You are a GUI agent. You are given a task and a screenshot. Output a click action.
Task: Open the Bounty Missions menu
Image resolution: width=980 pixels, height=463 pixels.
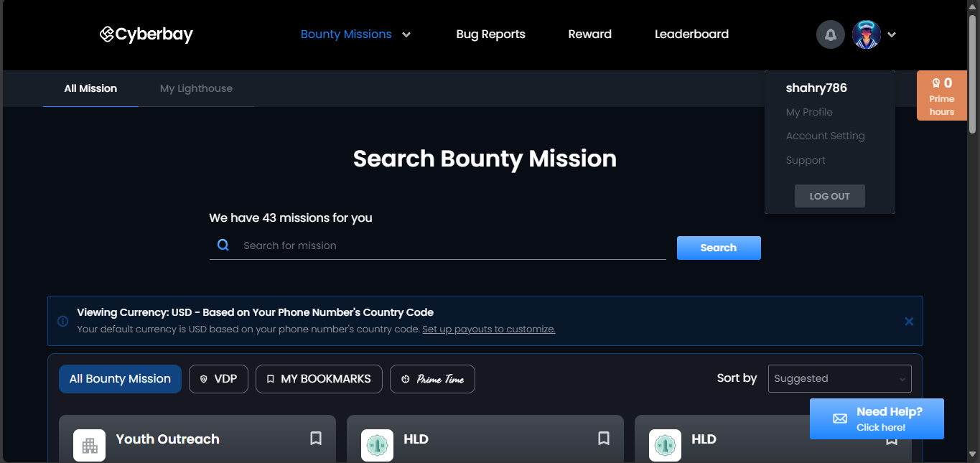pyautogui.click(x=346, y=34)
